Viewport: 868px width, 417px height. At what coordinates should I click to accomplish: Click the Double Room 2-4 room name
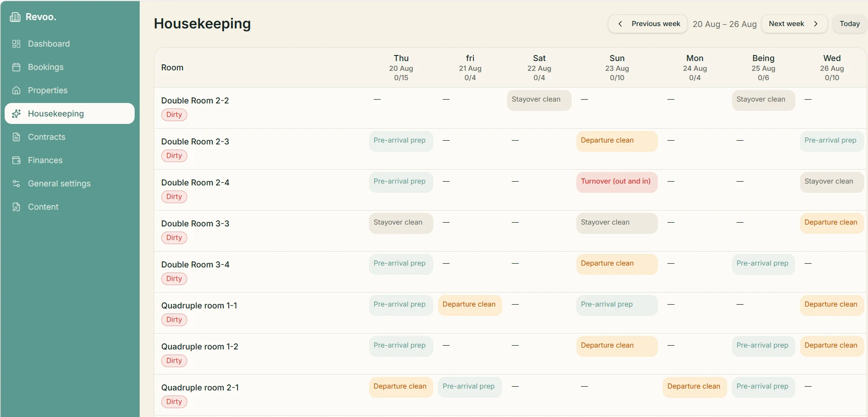tap(195, 183)
